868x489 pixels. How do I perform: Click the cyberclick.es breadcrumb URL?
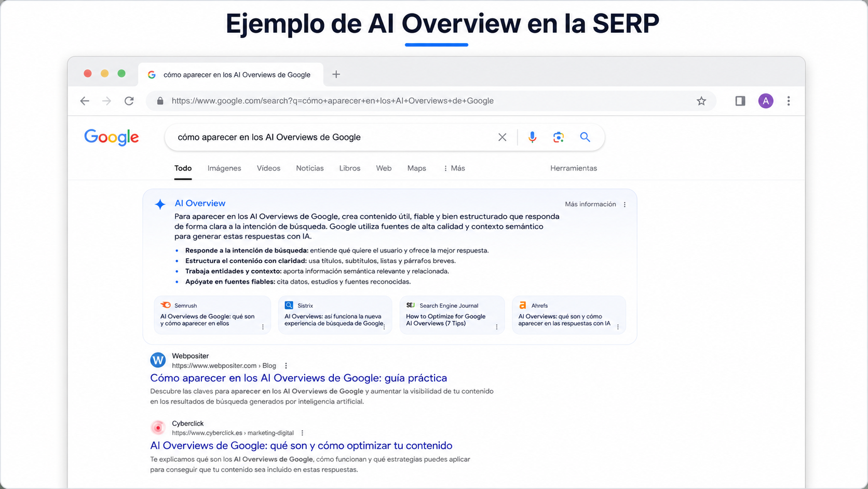(x=233, y=433)
